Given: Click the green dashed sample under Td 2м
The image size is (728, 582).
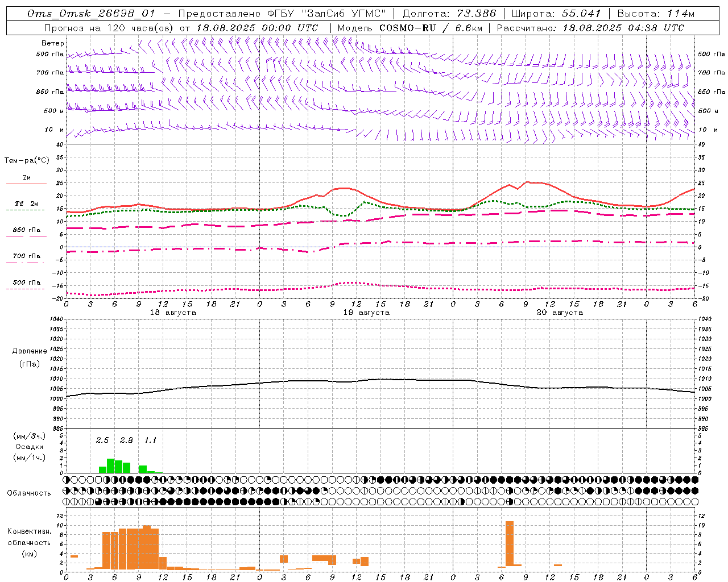Looking at the screenshot, I should (26, 210).
